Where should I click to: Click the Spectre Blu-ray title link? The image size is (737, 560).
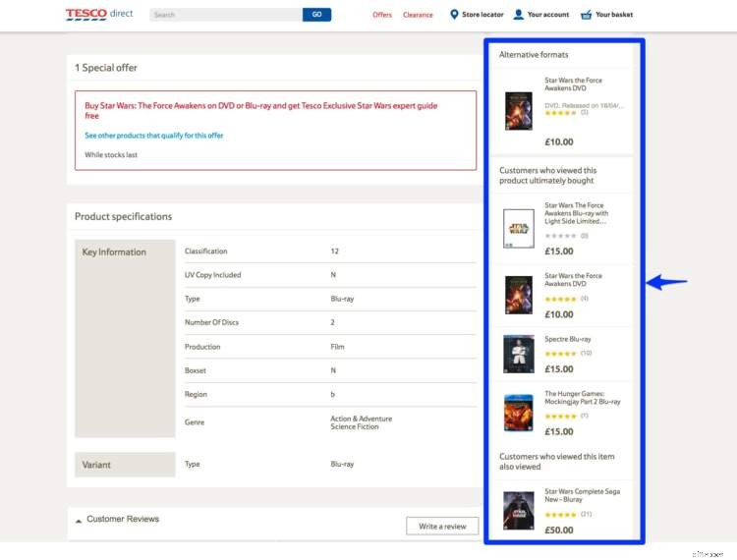point(568,339)
